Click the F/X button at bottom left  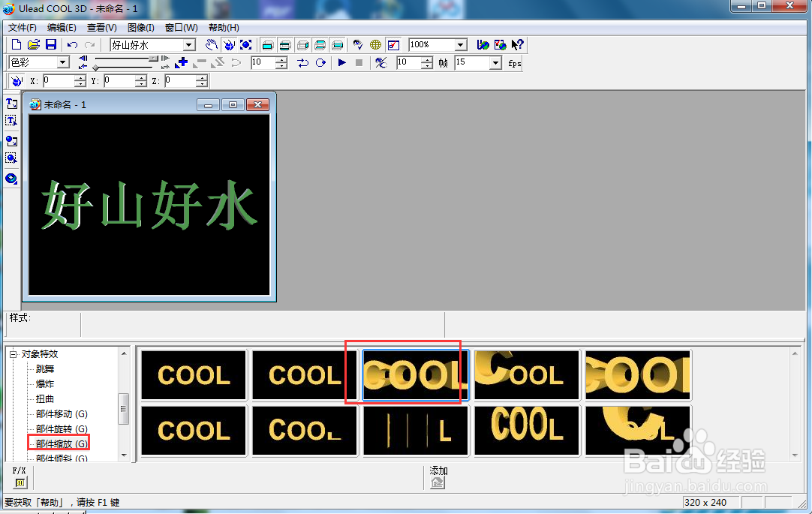coord(20,483)
